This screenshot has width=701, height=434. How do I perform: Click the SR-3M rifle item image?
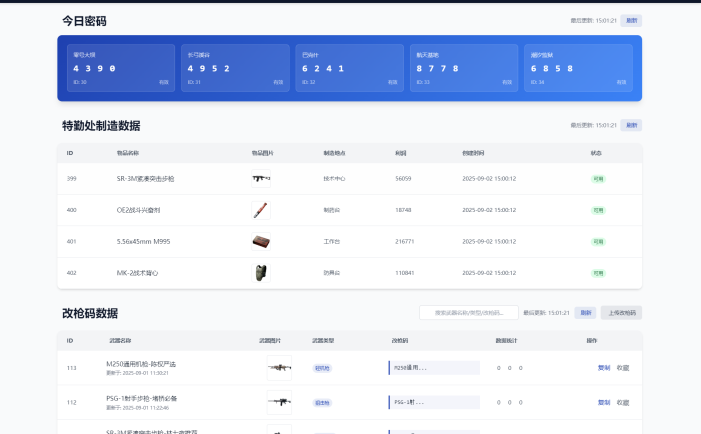click(x=261, y=179)
